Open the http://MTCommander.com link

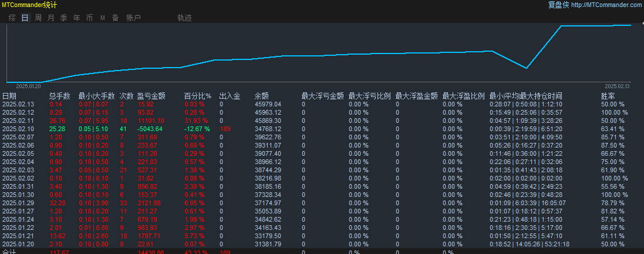click(606, 5)
